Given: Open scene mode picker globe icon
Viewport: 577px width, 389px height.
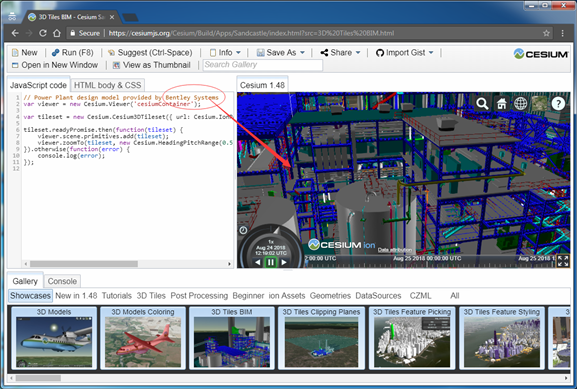Looking at the screenshot, I should tap(521, 104).
